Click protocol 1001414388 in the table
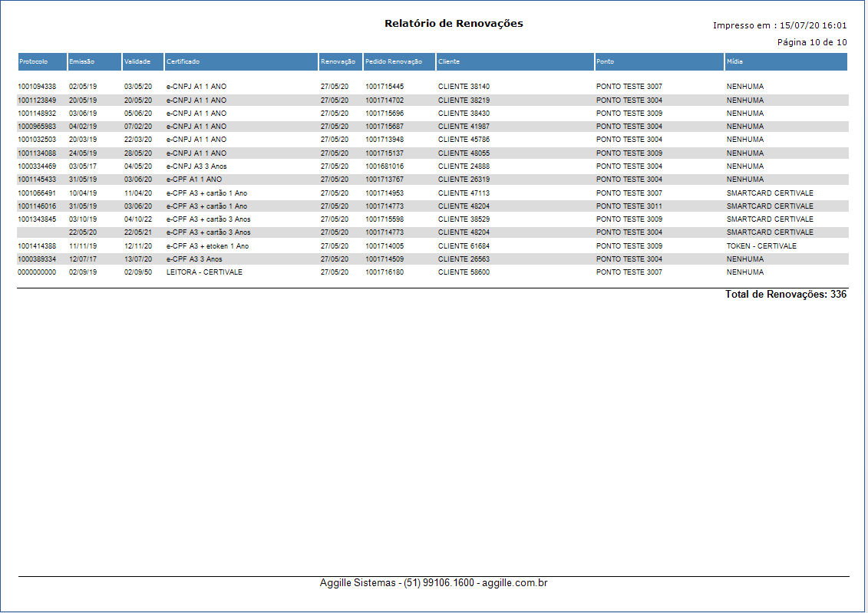868x613 pixels. 37,246
